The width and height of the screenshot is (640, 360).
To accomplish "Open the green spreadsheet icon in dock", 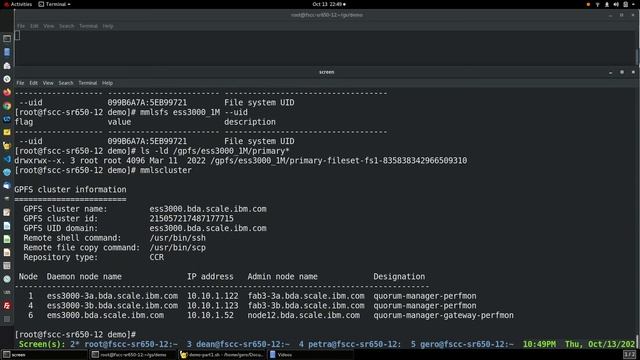I will tap(7, 239).
